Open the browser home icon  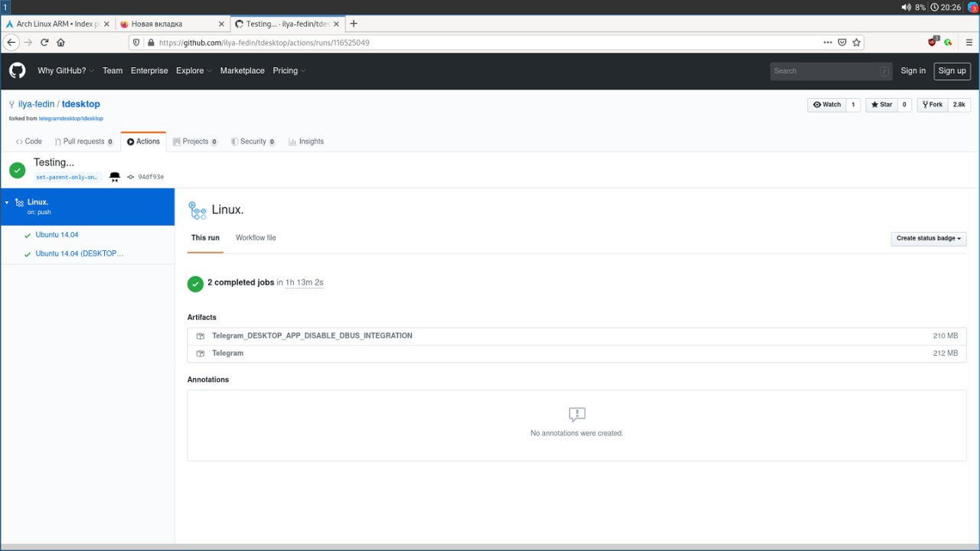(60, 42)
